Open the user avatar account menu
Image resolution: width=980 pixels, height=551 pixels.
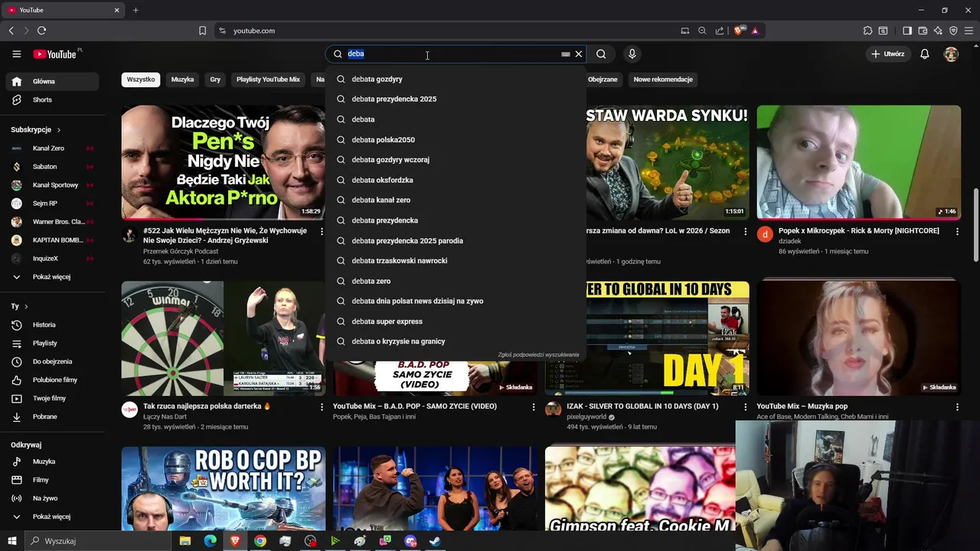pos(951,54)
